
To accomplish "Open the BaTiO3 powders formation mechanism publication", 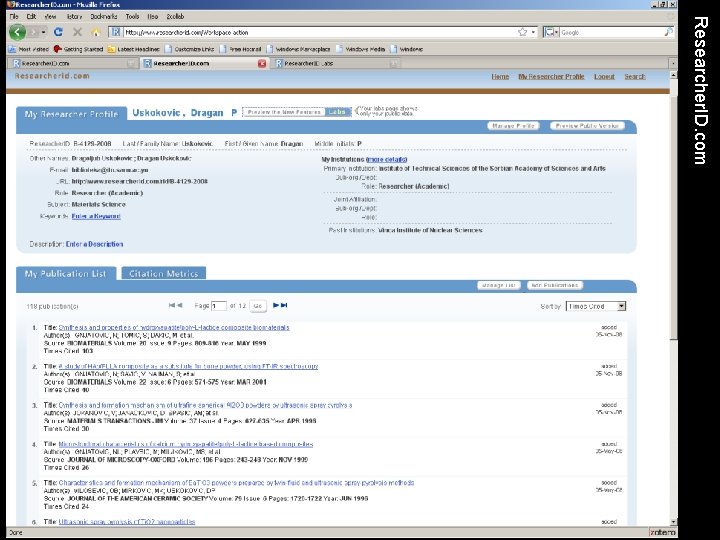I will (236, 483).
